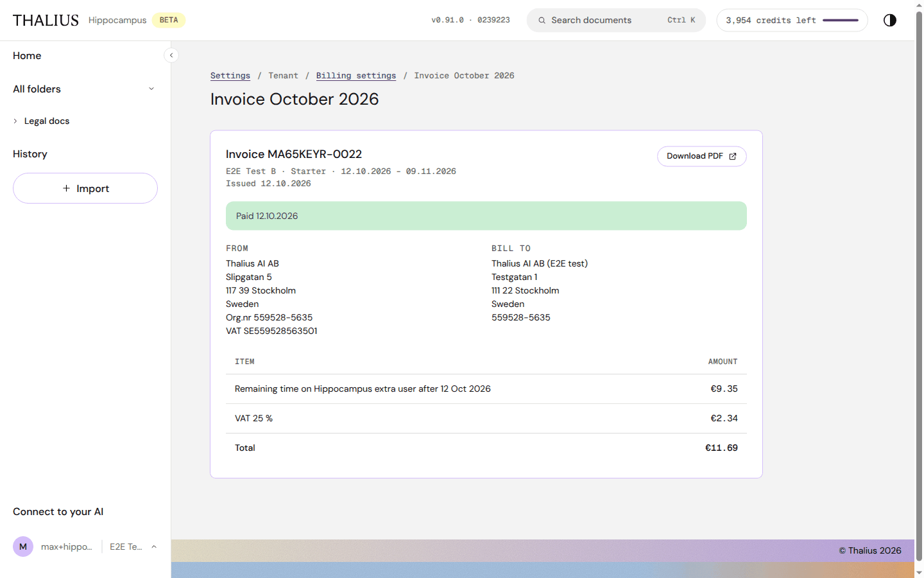Click the Import button
This screenshot has width=924, height=578.
point(85,188)
